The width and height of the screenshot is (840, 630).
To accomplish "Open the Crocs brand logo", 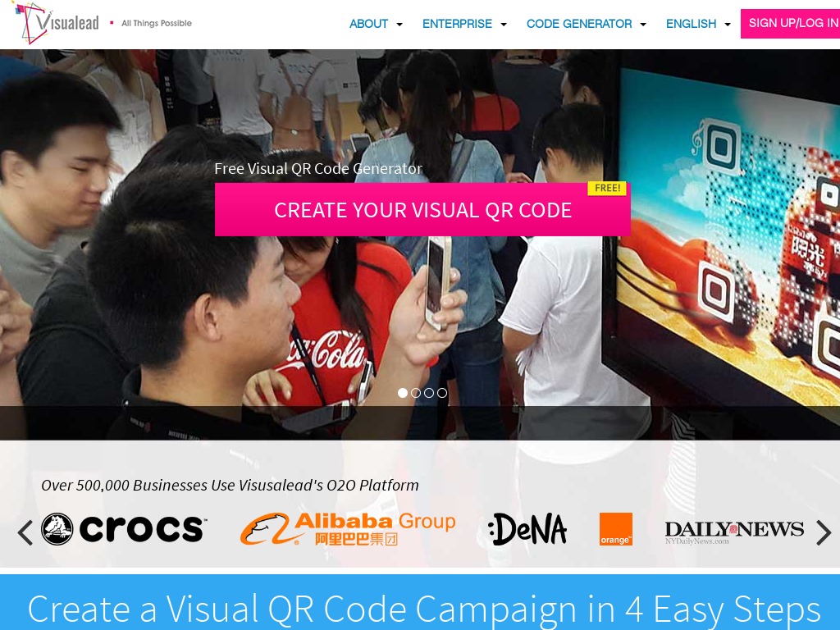I will point(124,529).
